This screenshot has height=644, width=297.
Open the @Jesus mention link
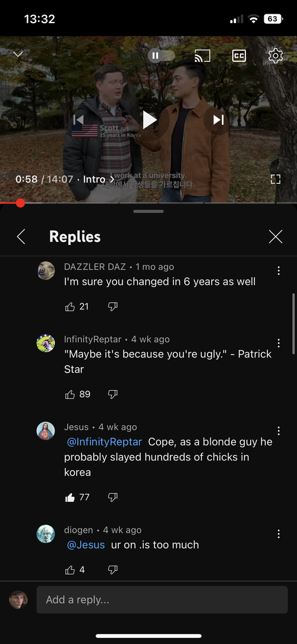point(86,545)
